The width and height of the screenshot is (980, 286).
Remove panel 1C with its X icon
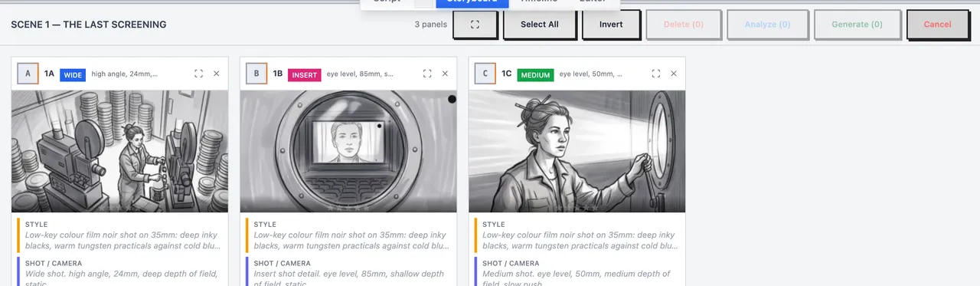click(674, 74)
